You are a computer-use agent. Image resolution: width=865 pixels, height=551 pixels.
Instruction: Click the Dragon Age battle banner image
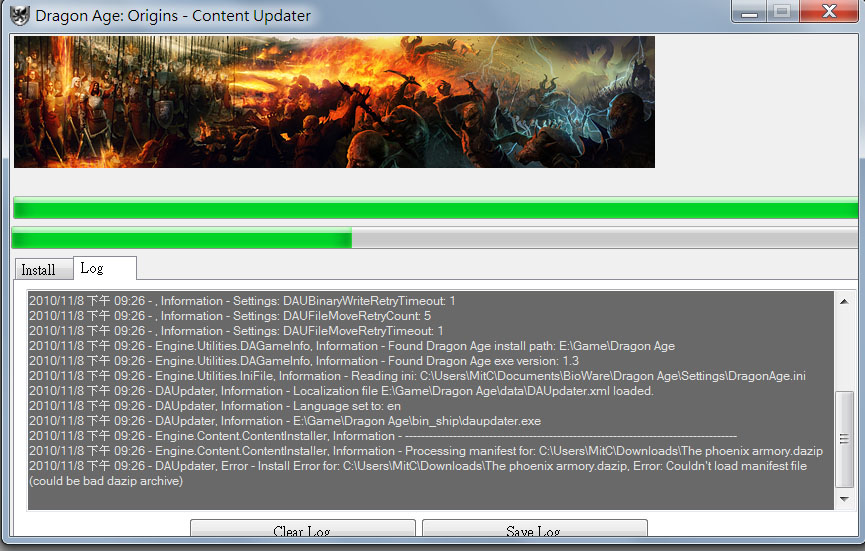334,102
